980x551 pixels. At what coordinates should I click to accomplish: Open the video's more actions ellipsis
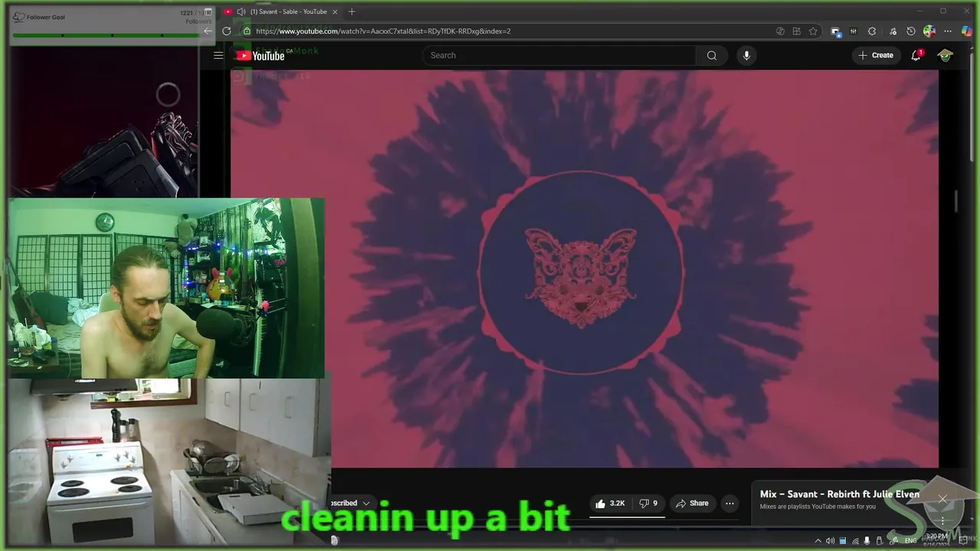point(730,504)
